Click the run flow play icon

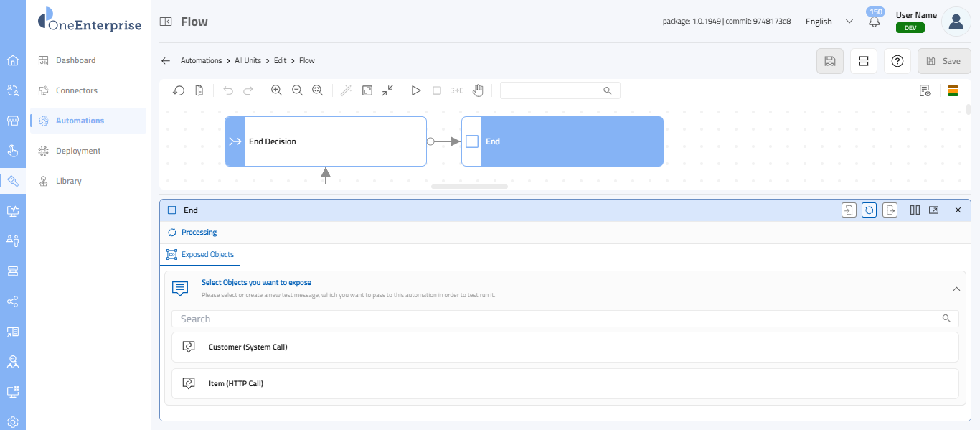tap(416, 90)
